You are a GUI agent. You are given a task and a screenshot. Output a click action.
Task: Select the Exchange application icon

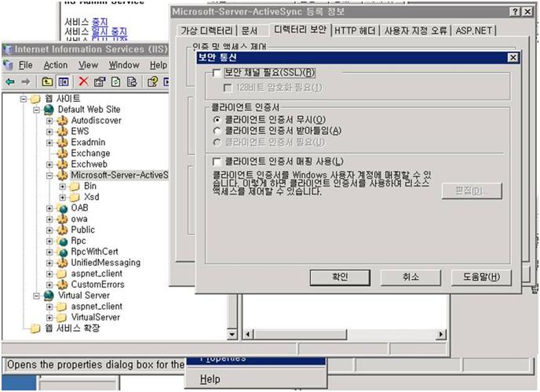(x=62, y=154)
